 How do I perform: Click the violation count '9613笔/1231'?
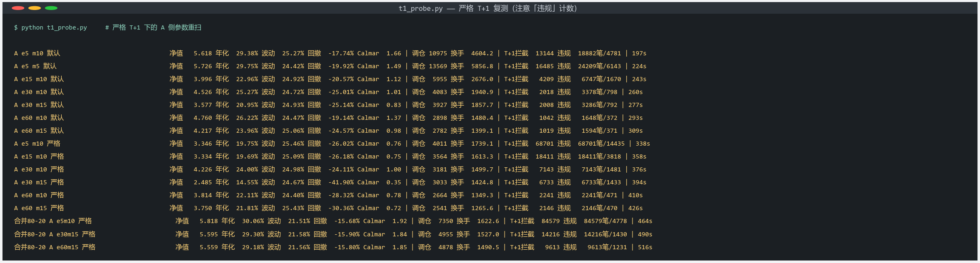point(607,247)
